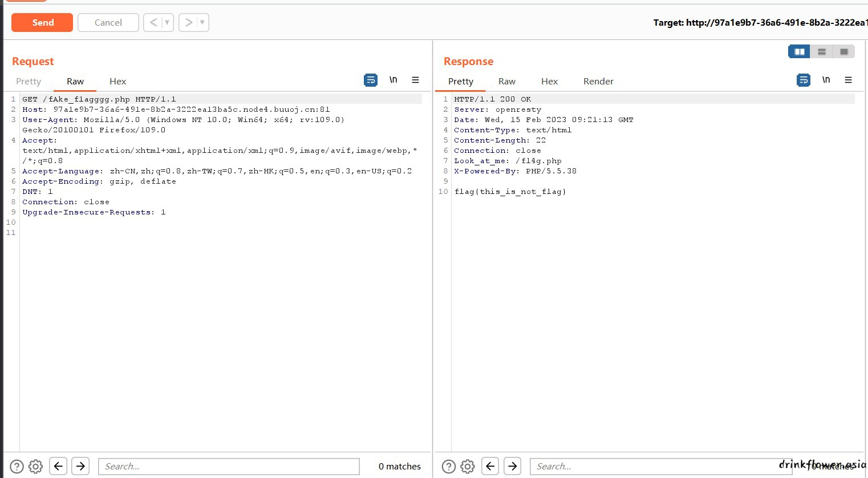Click the Content-Type: text/html line
868x478 pixels.
pyautogui.click(x=513, y=130)
